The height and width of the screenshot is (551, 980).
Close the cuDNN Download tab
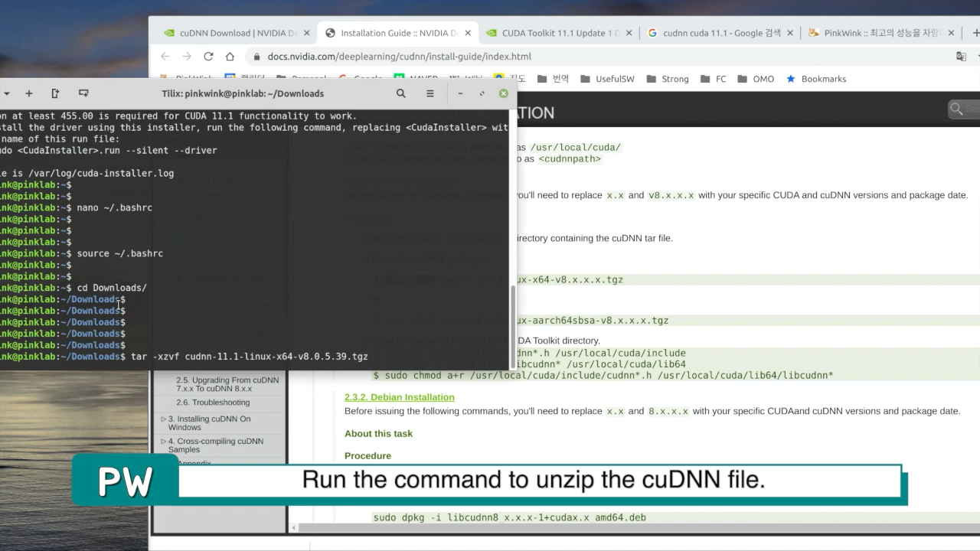coord(306,33)
